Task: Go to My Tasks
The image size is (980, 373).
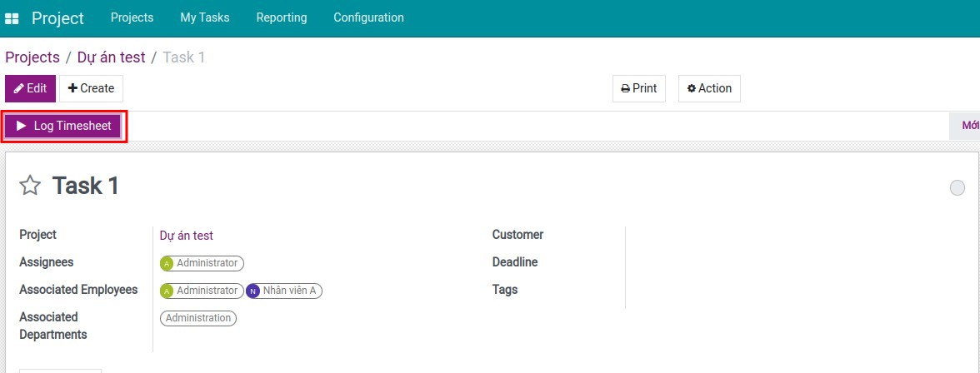Action: (x=204, y=17)
